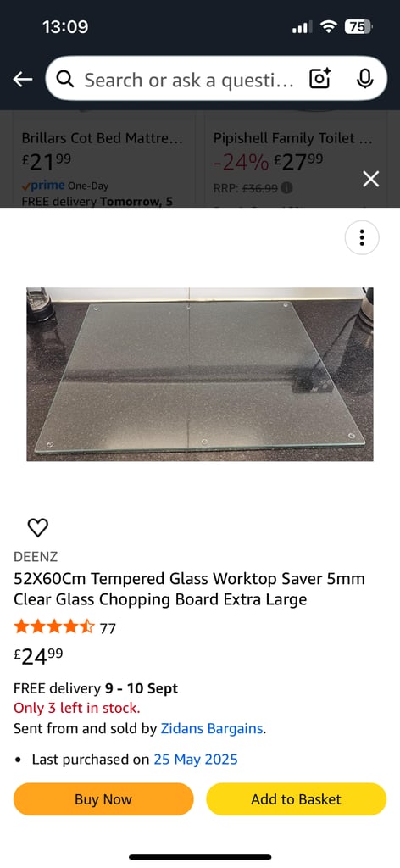Image resolution: width=400 pixels, height=868 pixels.
Task: Click the magnifying glass search icon
Action: (65, 80)
